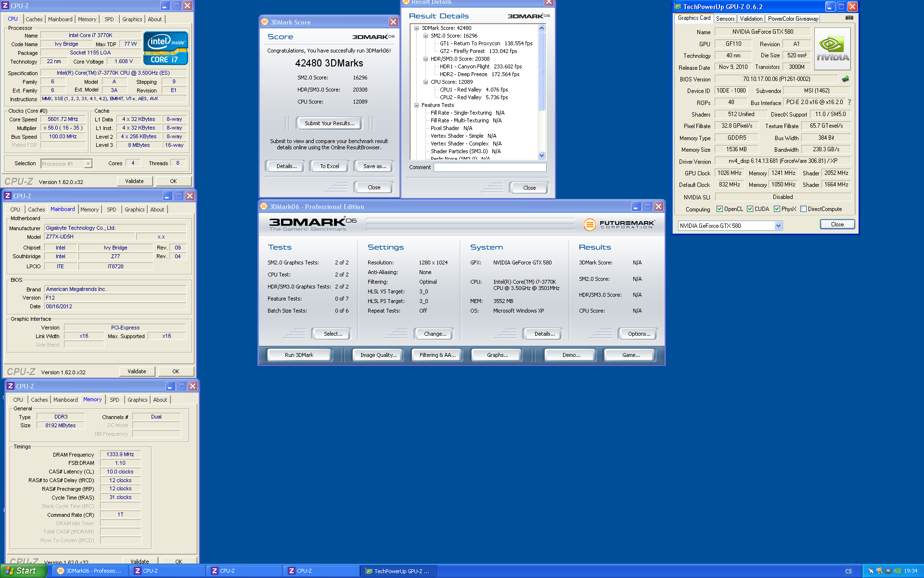Open the PowerColor Giveaway tab
The image size is (924, 578).
[793, 18]
